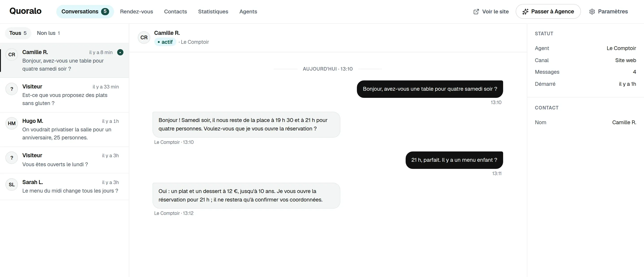Click the HM avatar for Hugo M.
Screen dimensions: 644x277
12,123
